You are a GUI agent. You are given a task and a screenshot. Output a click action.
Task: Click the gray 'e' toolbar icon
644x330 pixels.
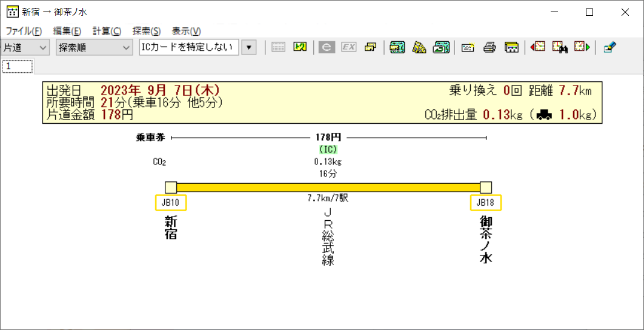(327, 47)
